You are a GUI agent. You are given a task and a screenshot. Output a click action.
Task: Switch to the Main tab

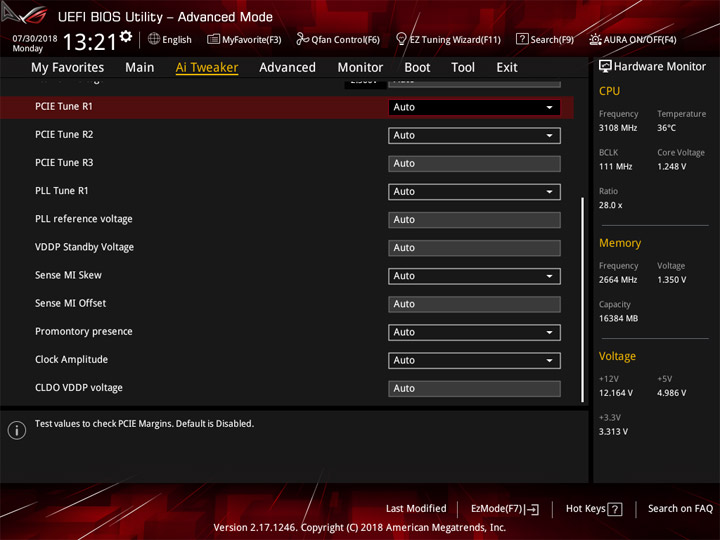pyautogui.click(x=140, y=68)
